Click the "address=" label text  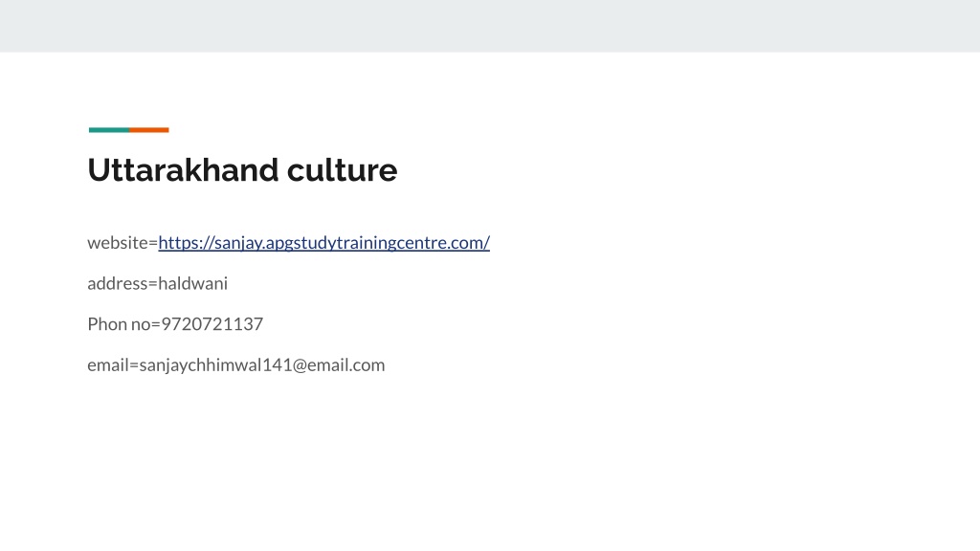122,283
